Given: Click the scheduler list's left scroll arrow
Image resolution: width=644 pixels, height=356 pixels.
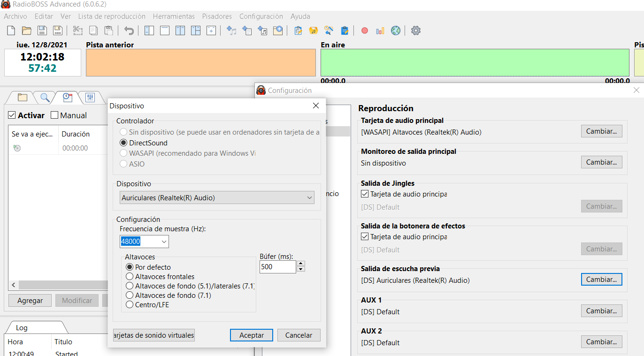Looking at the screenshot, I should pos(14,285).
